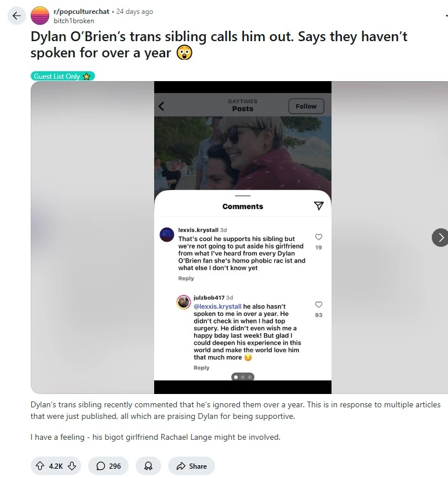Screen dimensions: 448x478
Task: Select the Guest List Only flair
Action: pyautogui.click(x=63, y=76)
